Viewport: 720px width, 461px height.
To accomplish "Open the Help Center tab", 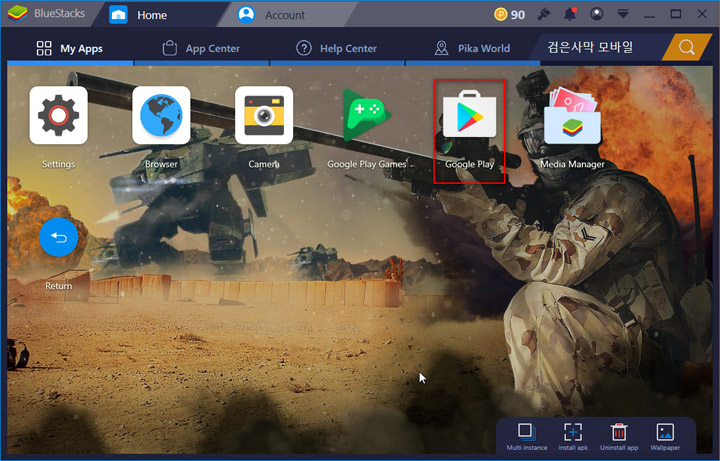I will coord(337,48).
